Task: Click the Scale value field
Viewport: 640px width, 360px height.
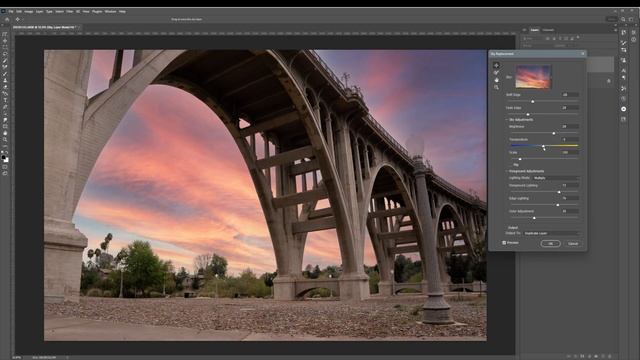Action: pyautogui.click(x=569, y=152)
